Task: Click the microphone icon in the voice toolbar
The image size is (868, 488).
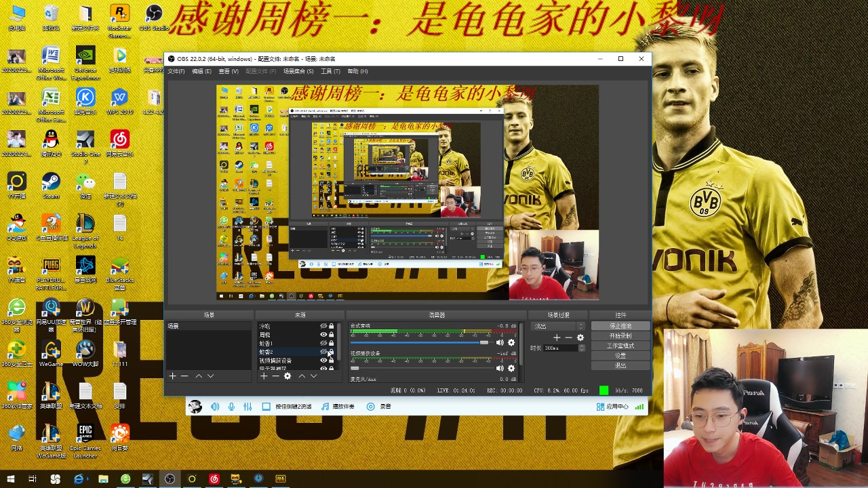Action: [x=231, y=407]
